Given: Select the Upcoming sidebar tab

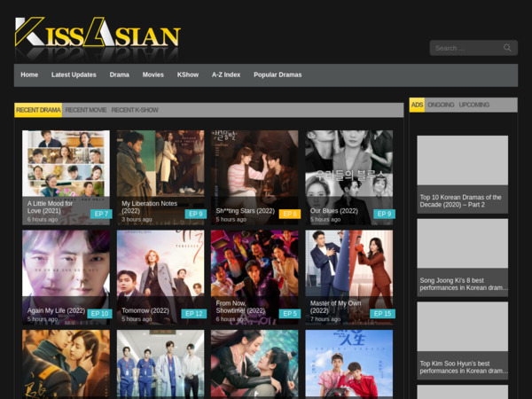Looking at the screenshot, I should [474, 105].
